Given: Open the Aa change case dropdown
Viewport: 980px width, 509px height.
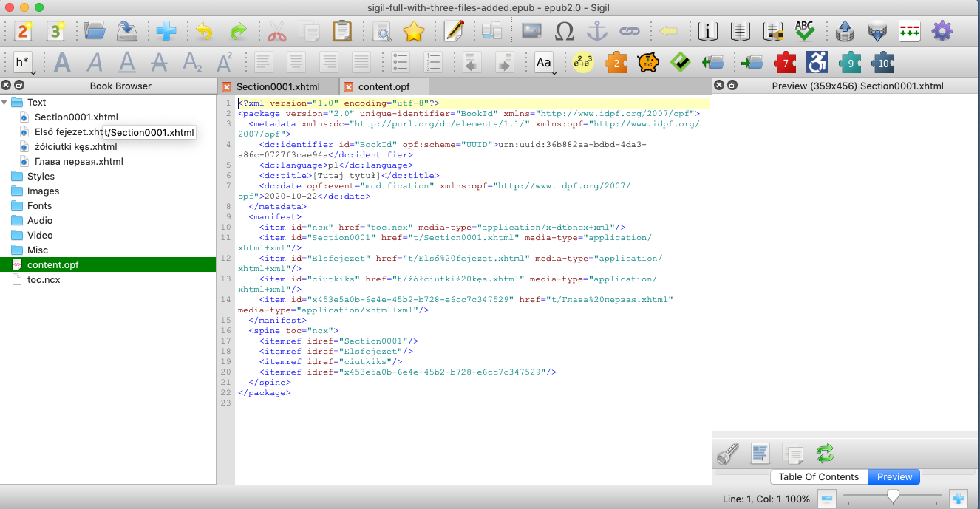Looking at the screenshot, I should (545, 64).
